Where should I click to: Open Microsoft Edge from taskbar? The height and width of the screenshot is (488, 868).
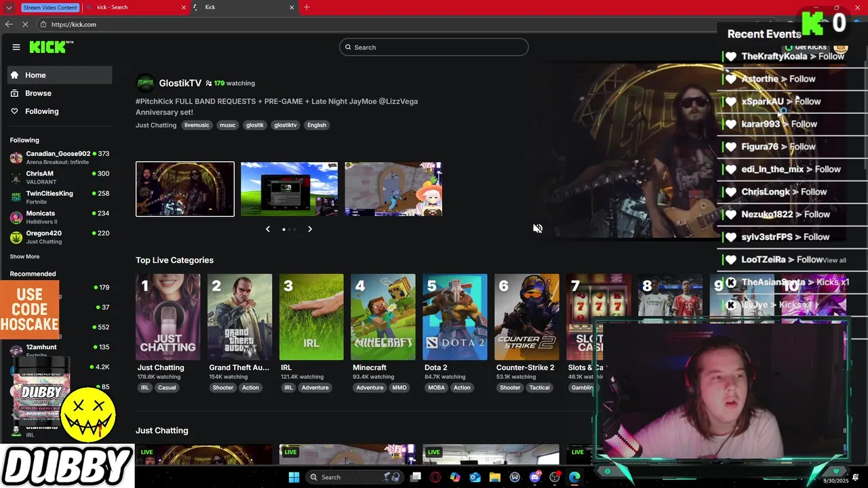coord(574,477)
